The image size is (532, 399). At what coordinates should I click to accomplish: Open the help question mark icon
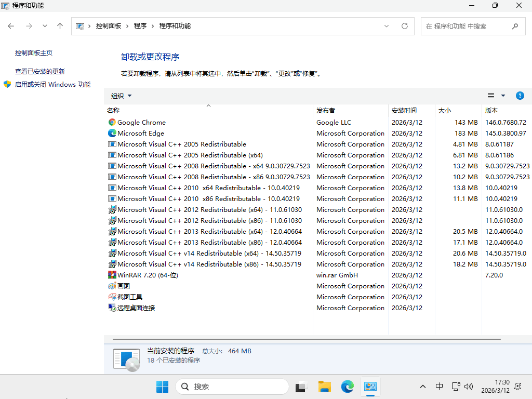(x=520, y=96)
